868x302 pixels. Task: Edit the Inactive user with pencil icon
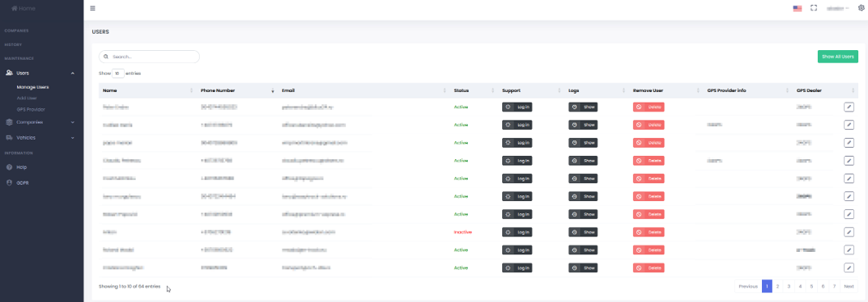click(848, 231)
